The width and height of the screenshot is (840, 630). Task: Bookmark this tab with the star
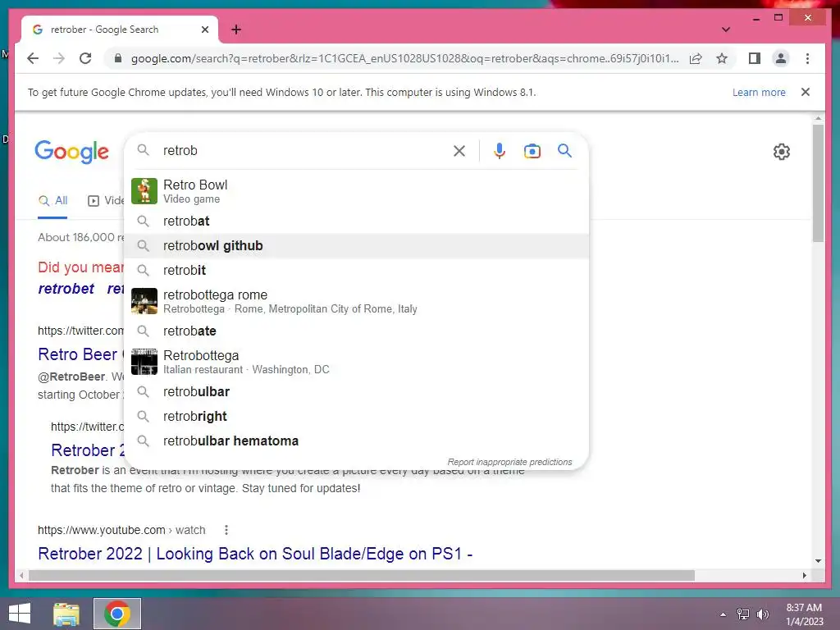click(722, 58)
